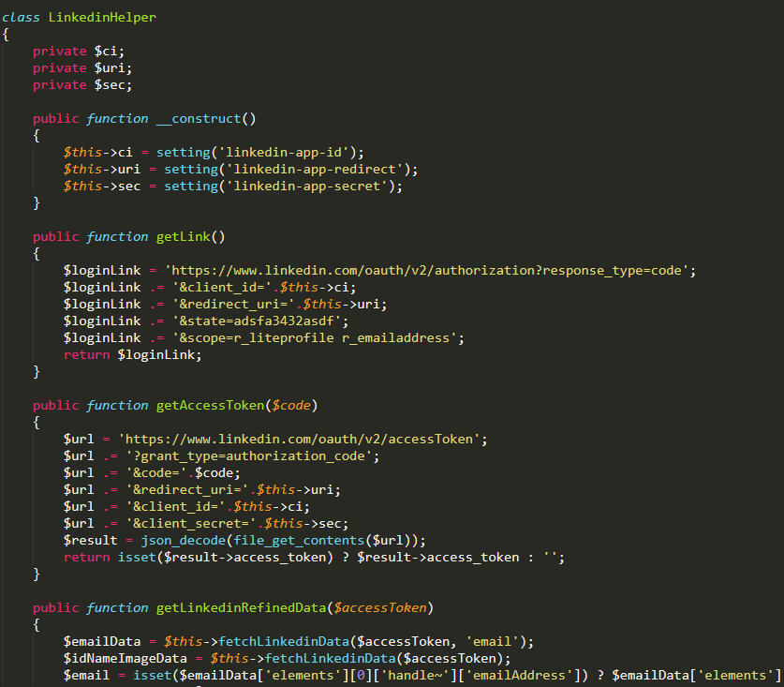Click the $result variable assignment
The width and height of the screenshot is (784, 687).
point(91,541)
